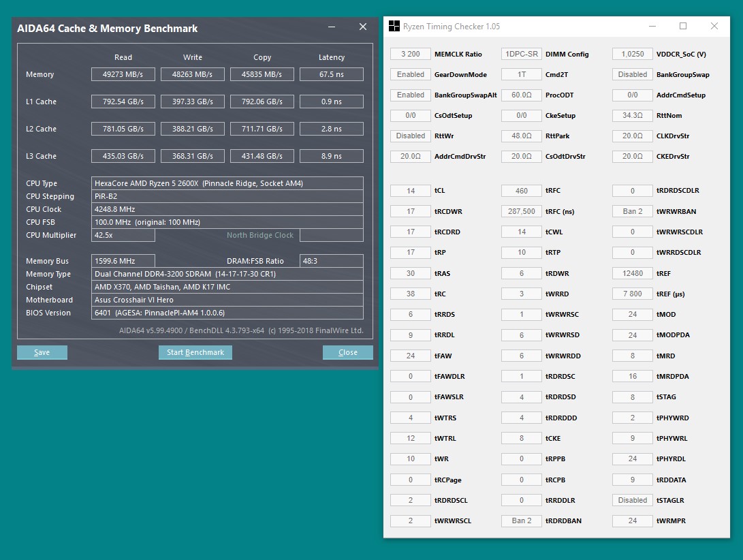The width and height of the screenshot is (743, 560).
Task: Click the Memory Latency value box
Action: pyautogui.click(x=331, y=74)
